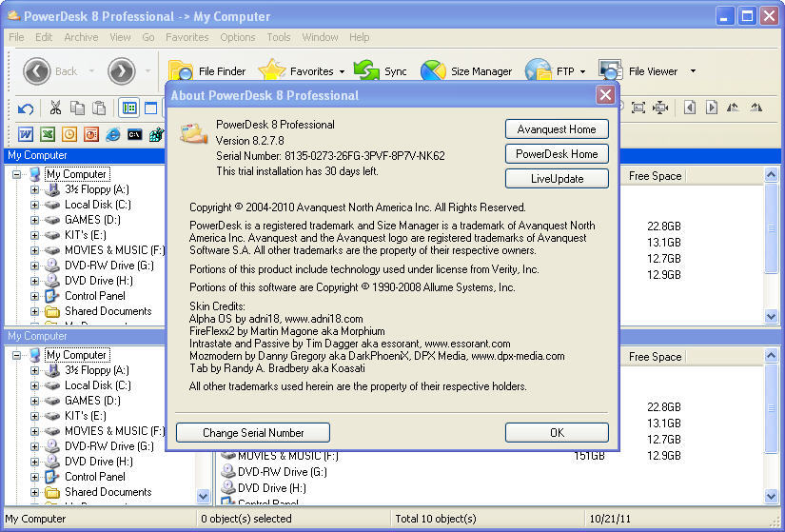Launch Internet Explorer from the launch bar
The width and height of the screenshot is (785, 532).
pos(112,134)
